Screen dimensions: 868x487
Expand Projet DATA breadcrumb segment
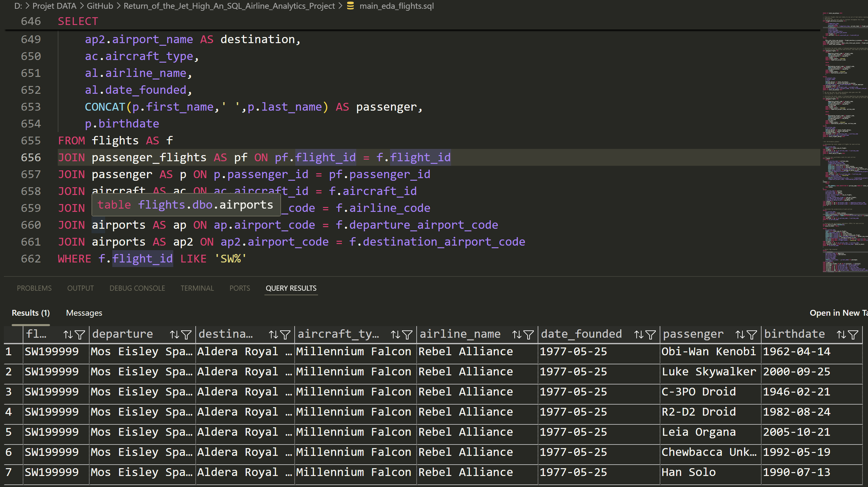pos(54,6)
